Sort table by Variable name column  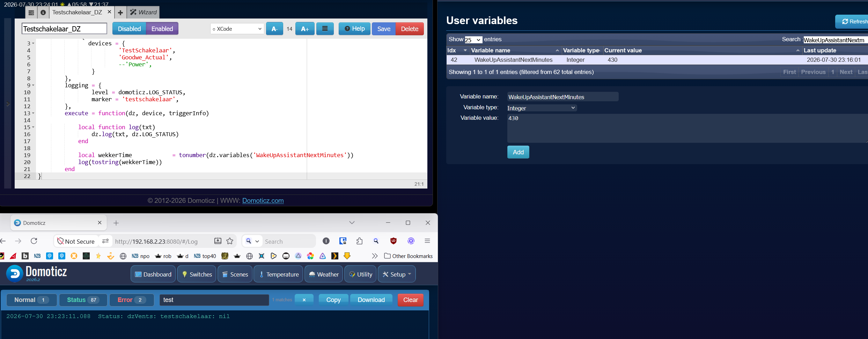click(515, 50)
